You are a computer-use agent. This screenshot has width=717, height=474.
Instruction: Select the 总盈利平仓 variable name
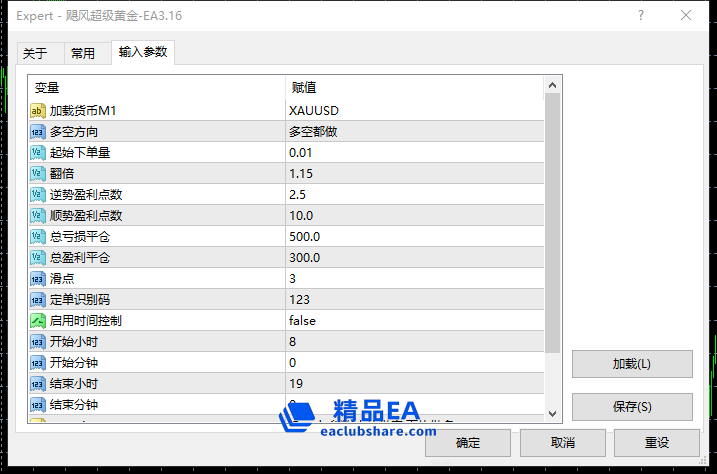[x=80, y=258]
